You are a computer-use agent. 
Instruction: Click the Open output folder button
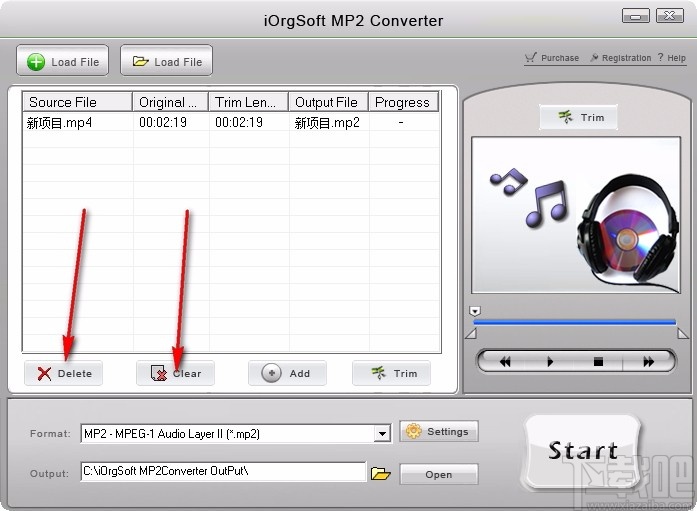[439, 474]
